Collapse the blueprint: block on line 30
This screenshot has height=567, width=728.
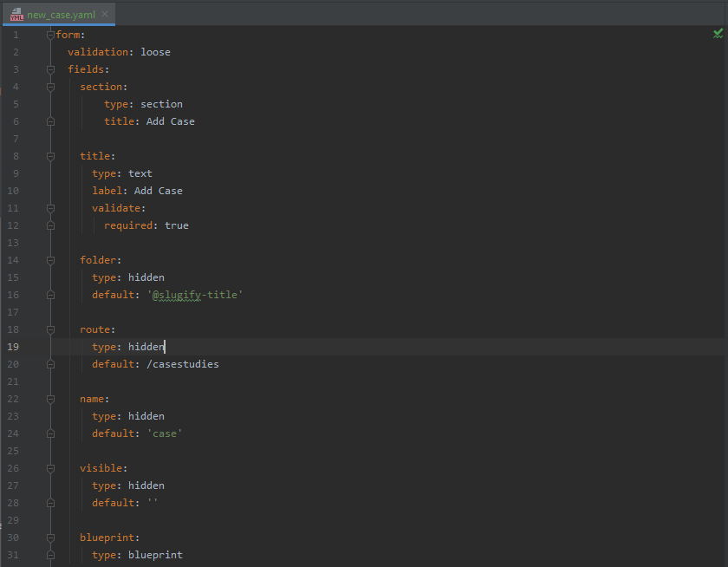(50, 538)
